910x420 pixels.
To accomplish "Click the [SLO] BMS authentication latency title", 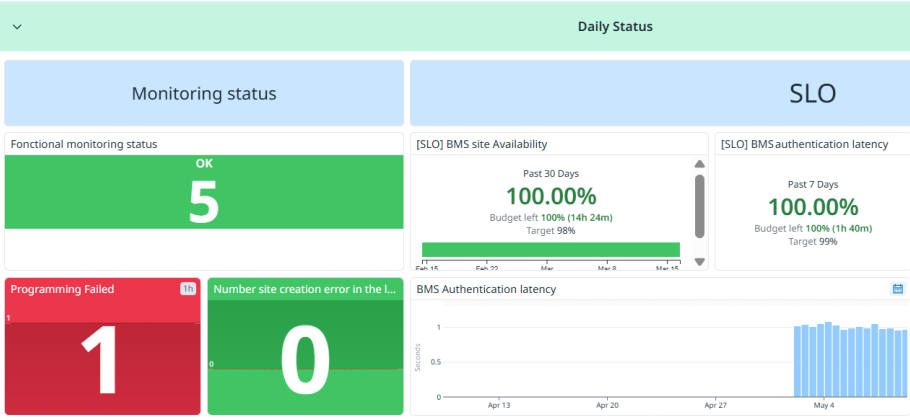I will (804, 144).
